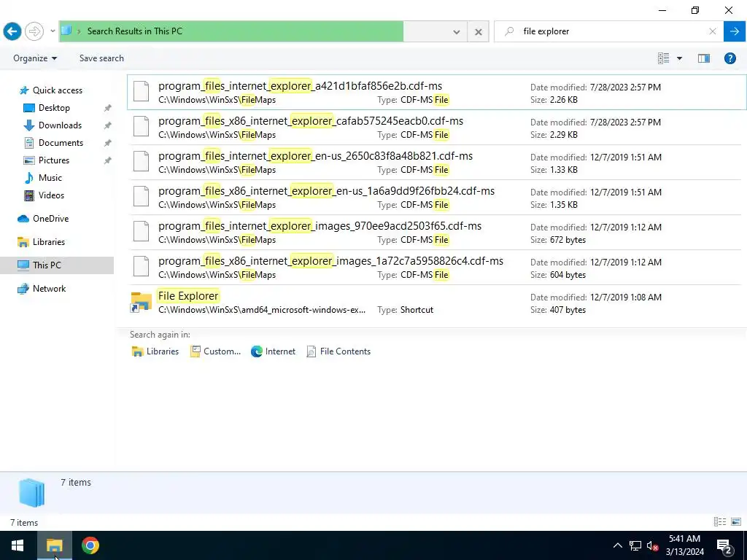The width and height of the screenshot is (747, 560).
Task: Click the search box with 'file explorer'
Action: pyautogui.click(x=608, y=31)
